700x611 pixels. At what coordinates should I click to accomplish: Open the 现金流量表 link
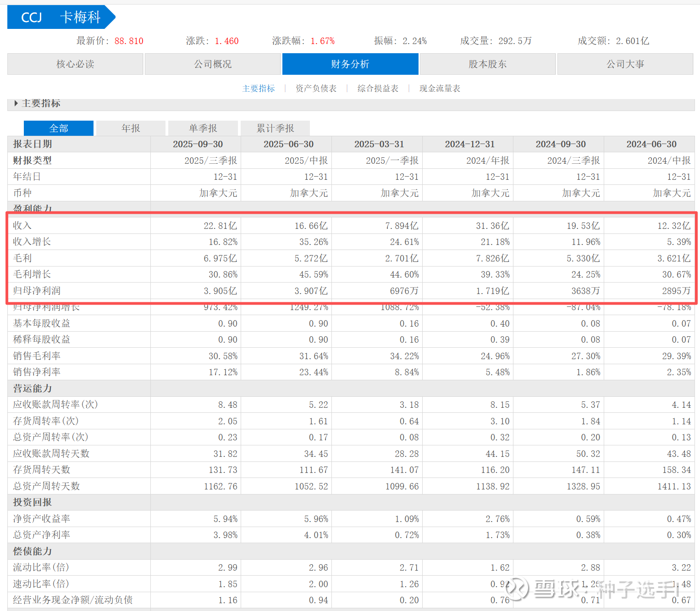[x=440, y=89]
